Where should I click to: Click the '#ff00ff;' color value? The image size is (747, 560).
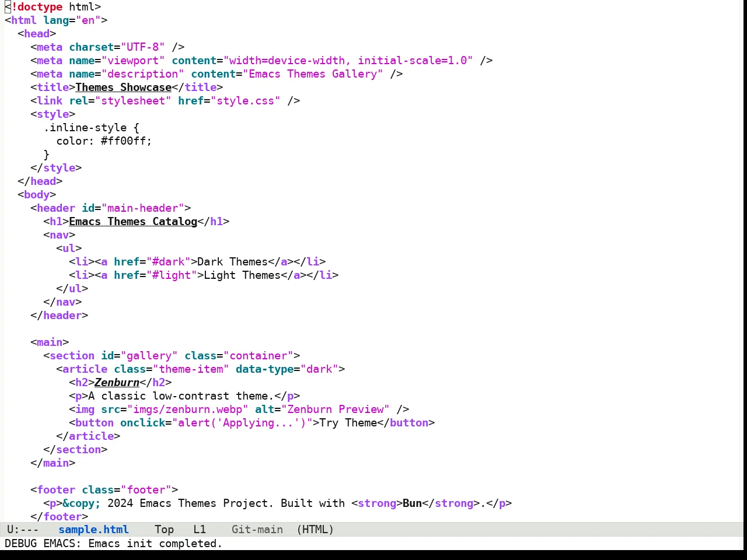[127, 141]
